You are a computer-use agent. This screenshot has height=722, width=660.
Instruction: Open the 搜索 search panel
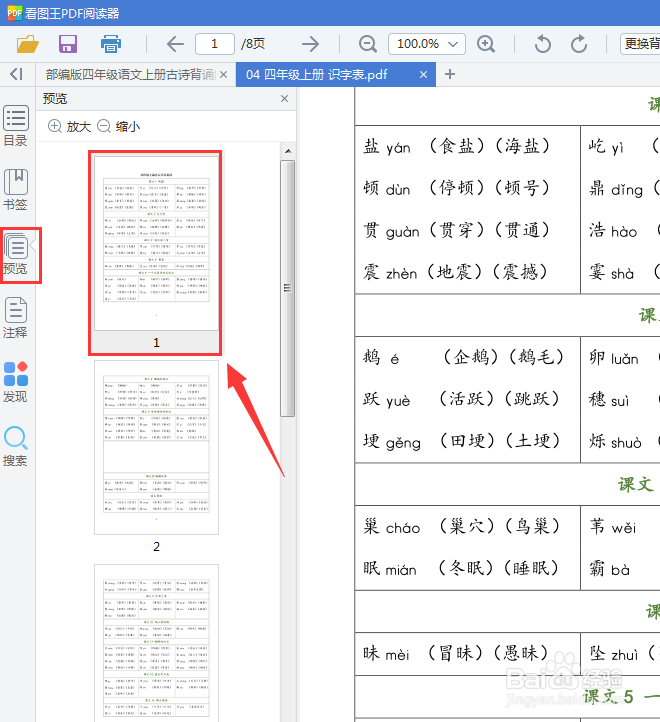click(x=16, y=446)
